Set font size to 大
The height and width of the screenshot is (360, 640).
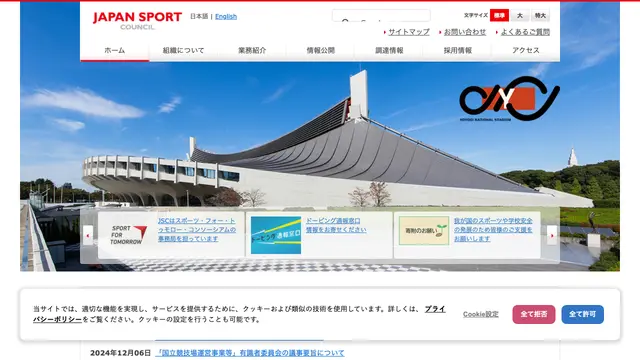(520, 15)
